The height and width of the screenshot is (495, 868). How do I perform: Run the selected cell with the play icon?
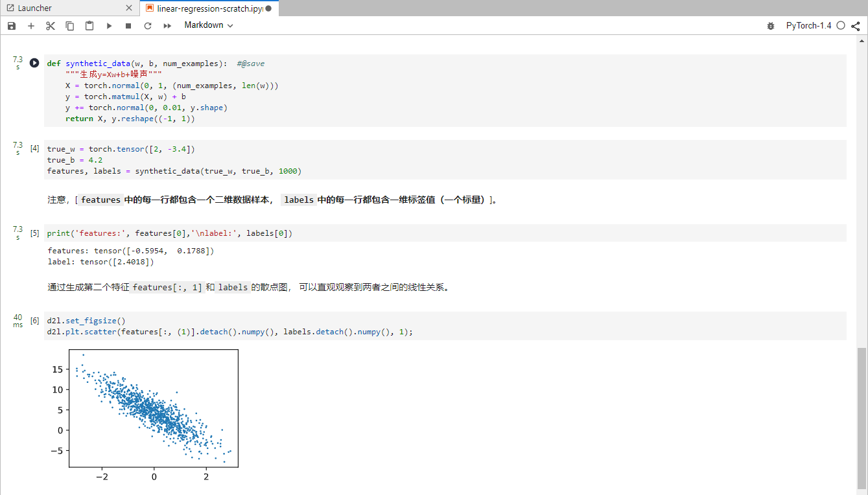click(x=108, y=25)
